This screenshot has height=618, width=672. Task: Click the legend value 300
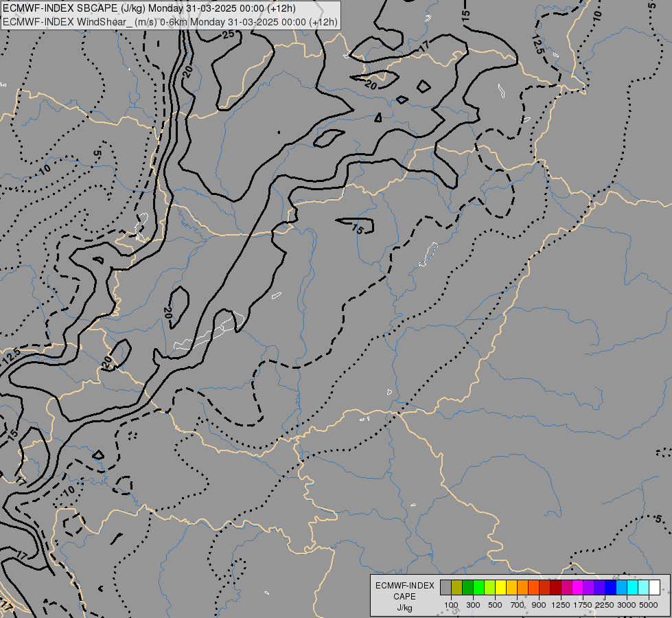click(x=473, y=605)
